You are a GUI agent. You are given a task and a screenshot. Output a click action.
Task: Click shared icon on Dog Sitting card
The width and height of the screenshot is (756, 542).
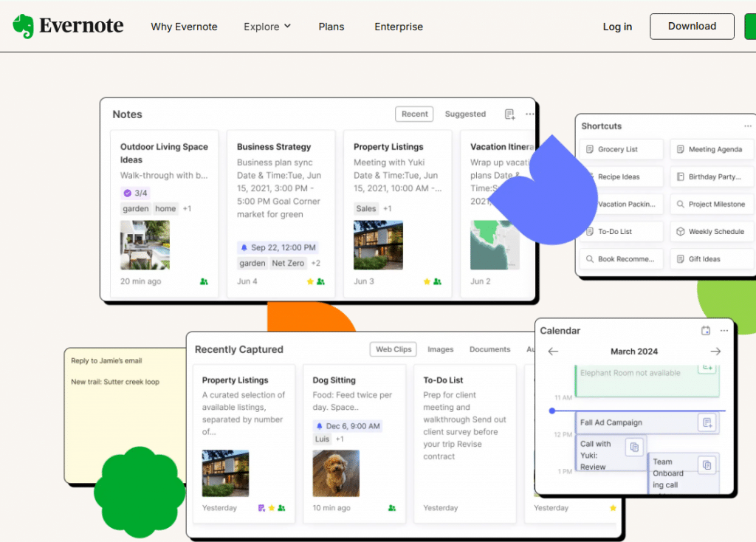(x=392, y=508)
